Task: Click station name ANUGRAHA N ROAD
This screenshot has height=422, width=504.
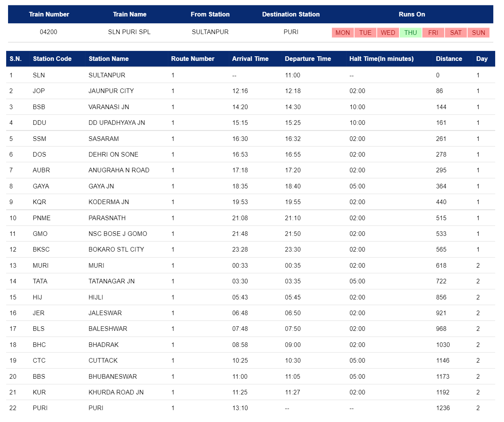Action: pyautogui.click(x=119, y=170)
